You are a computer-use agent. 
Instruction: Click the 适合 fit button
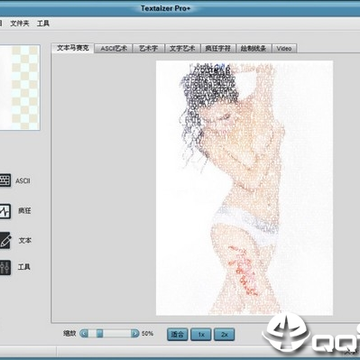(x=177, y=334)
